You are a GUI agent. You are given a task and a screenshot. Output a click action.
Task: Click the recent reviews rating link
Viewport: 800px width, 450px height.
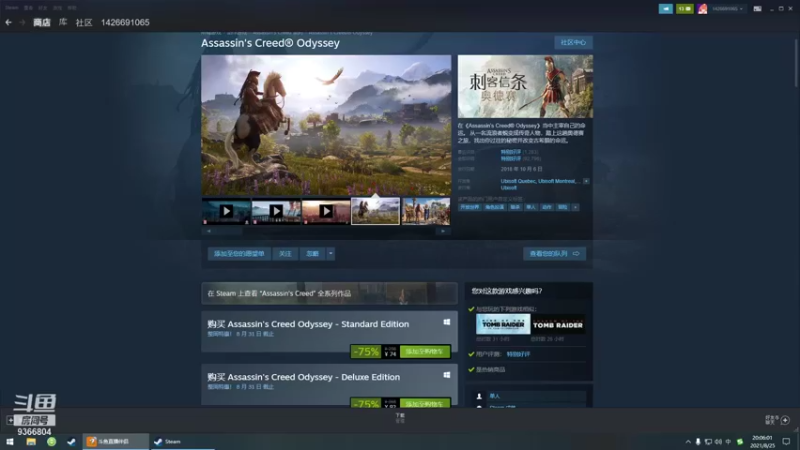coord(511,152)
